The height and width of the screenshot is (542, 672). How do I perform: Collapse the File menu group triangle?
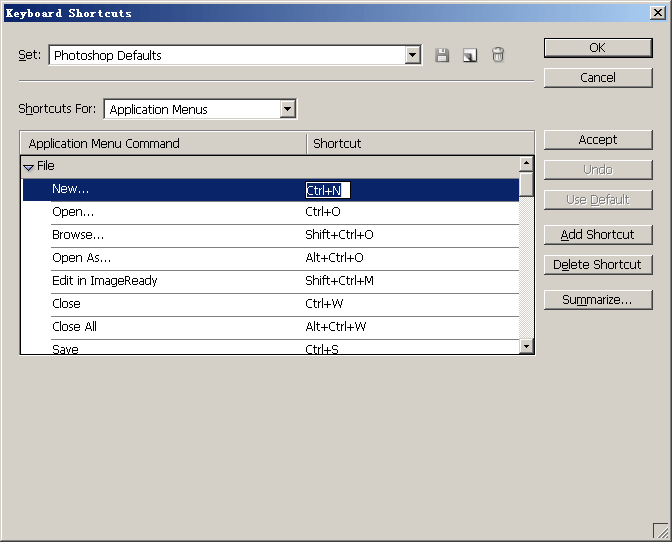tap(28, 167)
